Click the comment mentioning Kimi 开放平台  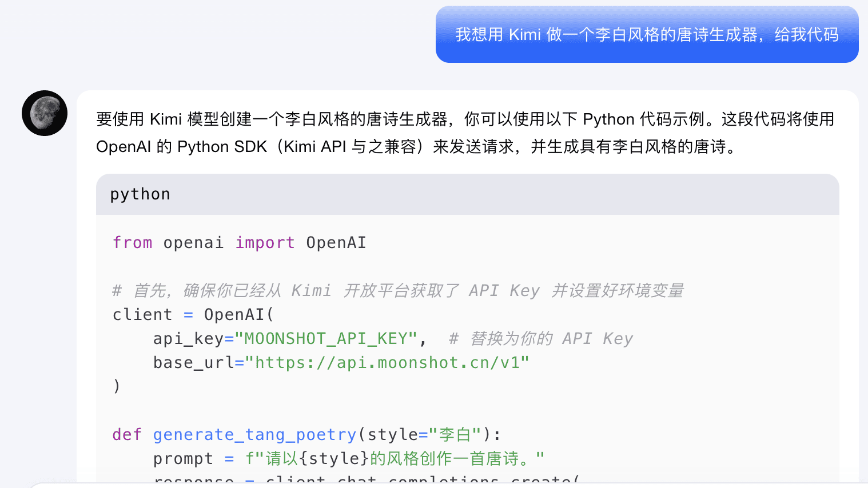pyautogui.click(x=398, y=291)
